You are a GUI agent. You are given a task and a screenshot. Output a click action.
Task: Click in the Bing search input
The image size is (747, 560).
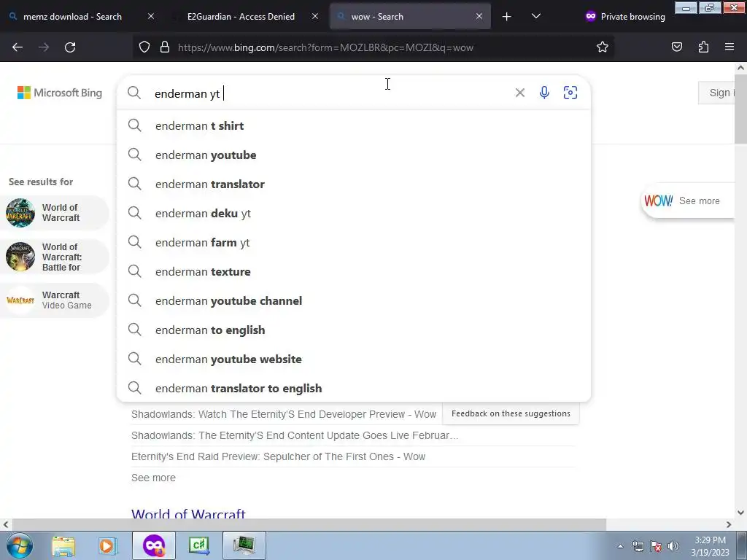tap(331, 93)
